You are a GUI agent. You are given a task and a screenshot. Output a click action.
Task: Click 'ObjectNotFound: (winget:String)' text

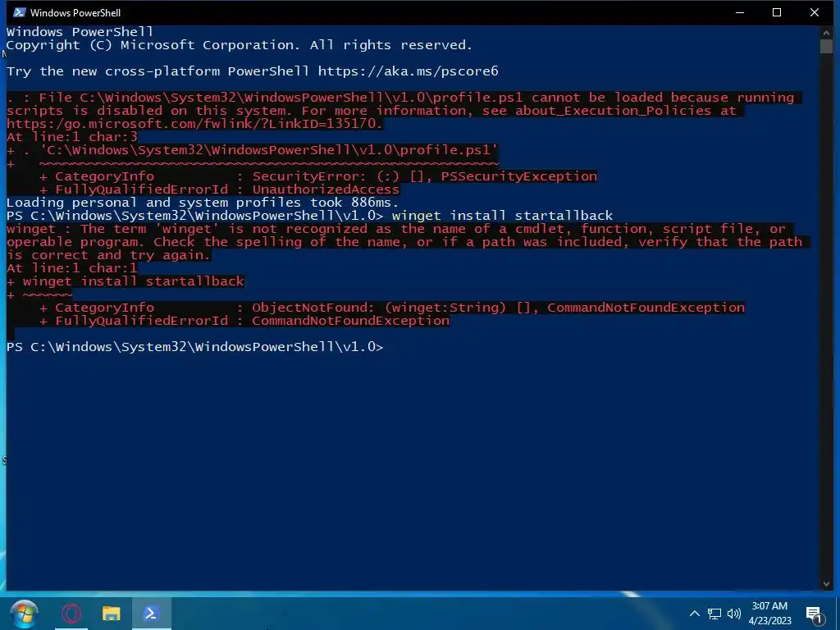[379, 308]
